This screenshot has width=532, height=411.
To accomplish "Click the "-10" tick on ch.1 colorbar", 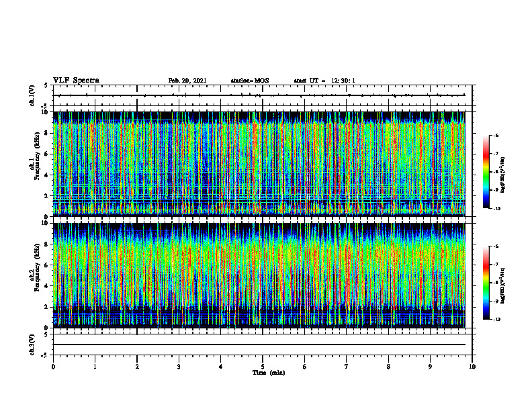I will [x=496, y=209].
